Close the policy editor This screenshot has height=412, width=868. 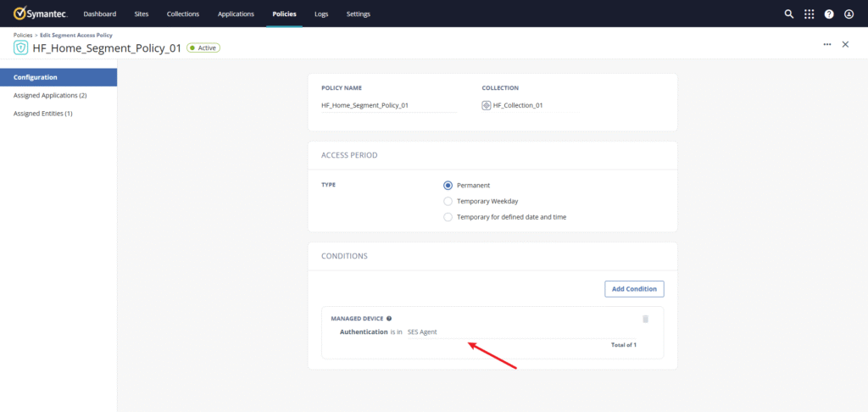pos(845,44)
